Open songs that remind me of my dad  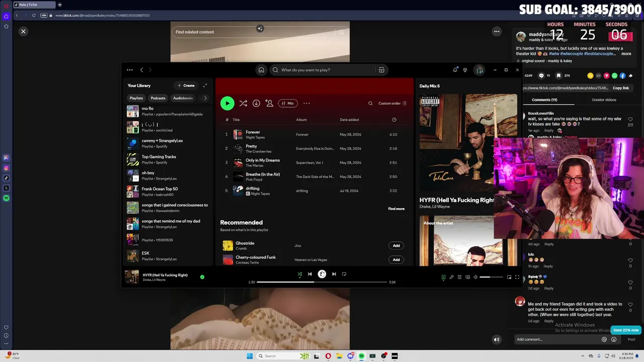point(169,224)
